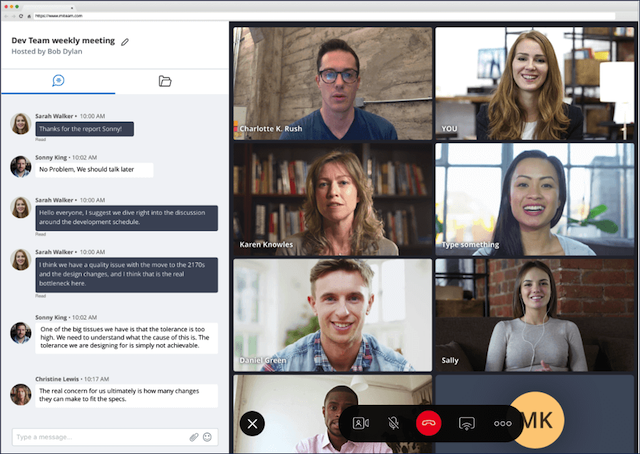Viewport: 640px width, 454px height.
Task: Select Daniel Green video tile
Action: pos(333,315)
